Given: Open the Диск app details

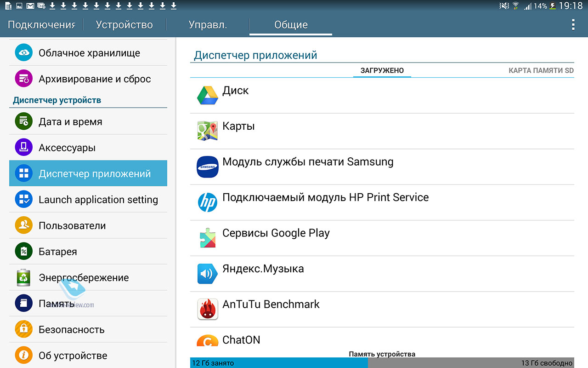Looking at the screenshot, I should 382,95.
